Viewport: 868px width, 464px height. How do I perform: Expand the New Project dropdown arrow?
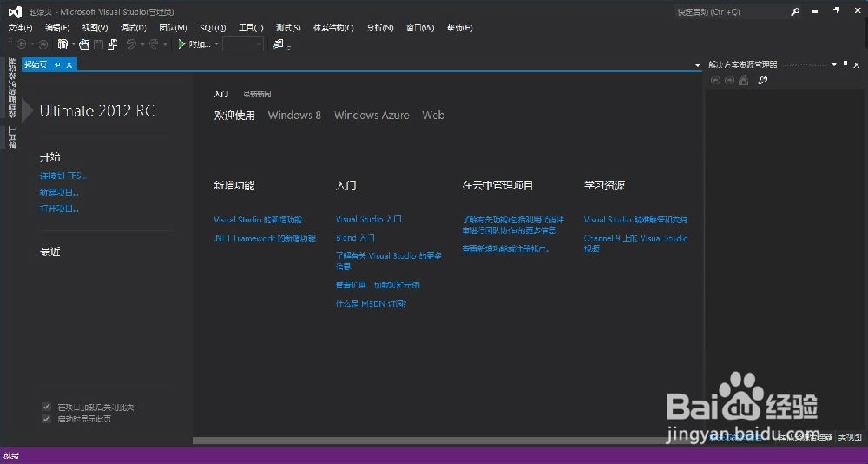[73, 44]
